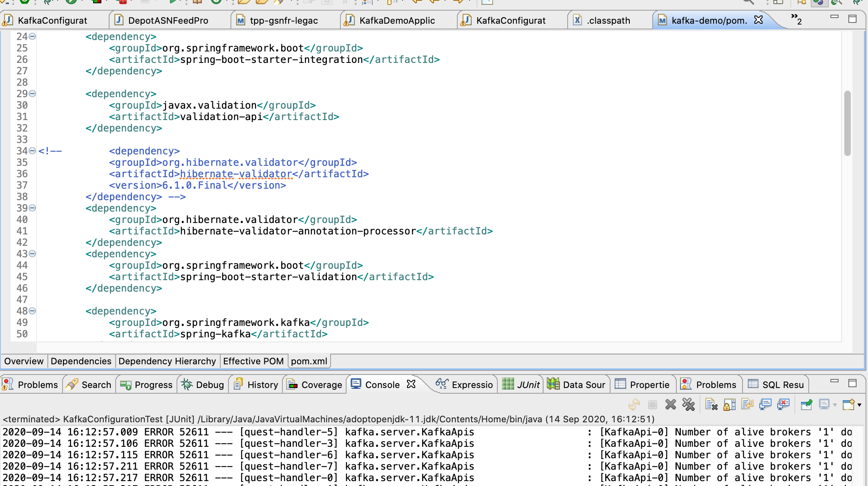The image size is (868, 486).
Task: Open Data Source Explorer view tab
Action: point(576,385)
